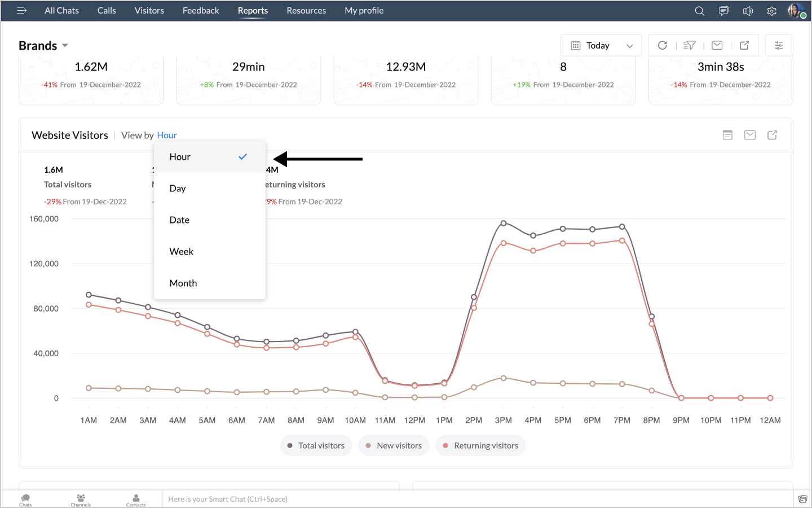This screenshot has width=812, height=508.
Task: Go to the Reports tab
Action: tap(253, 11)
